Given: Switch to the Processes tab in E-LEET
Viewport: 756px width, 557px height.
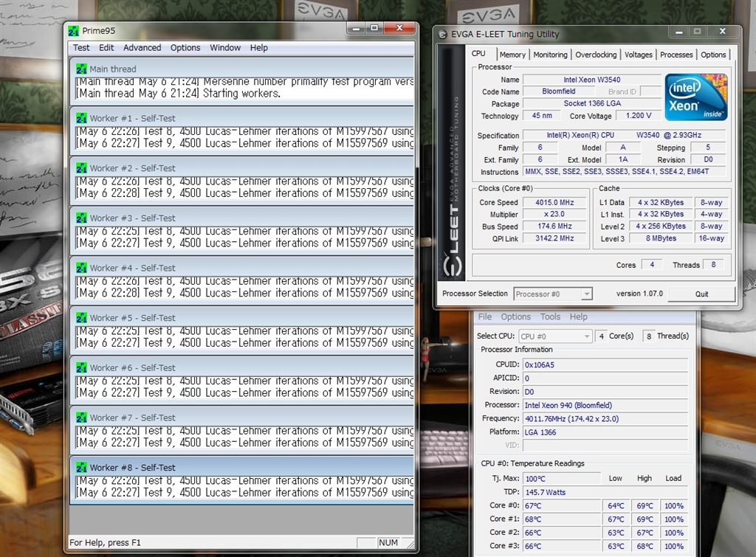Looking at the screenshot, I should [x=676, y=55].
